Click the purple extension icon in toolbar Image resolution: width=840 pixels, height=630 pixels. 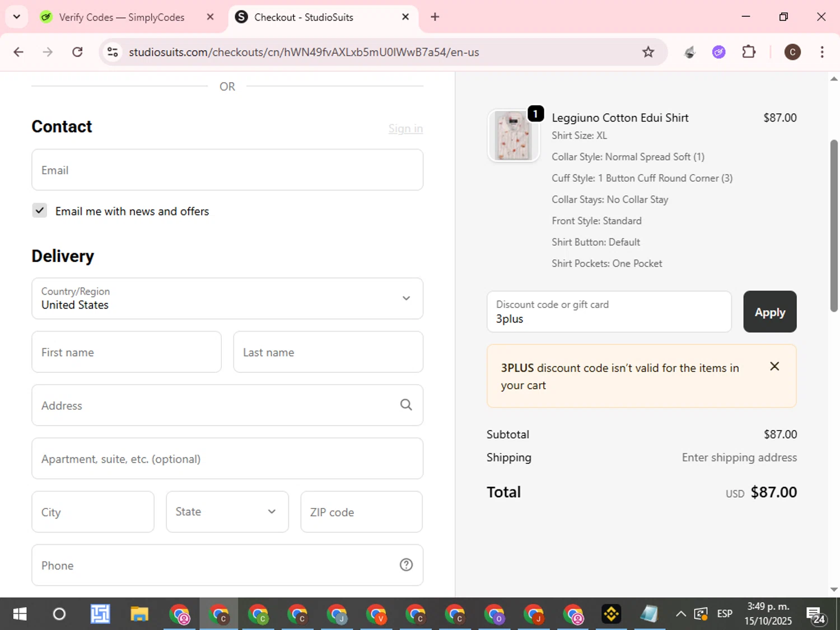[x=719, y=52]
